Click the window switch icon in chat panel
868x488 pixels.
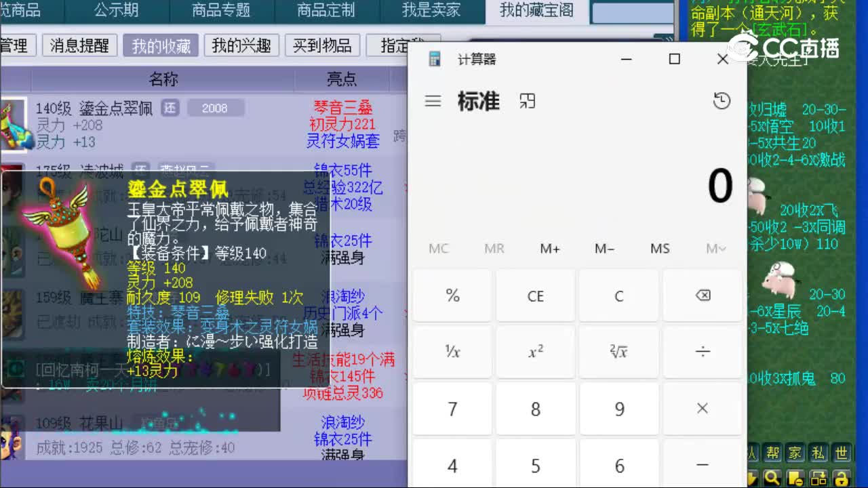click(818, 477)
